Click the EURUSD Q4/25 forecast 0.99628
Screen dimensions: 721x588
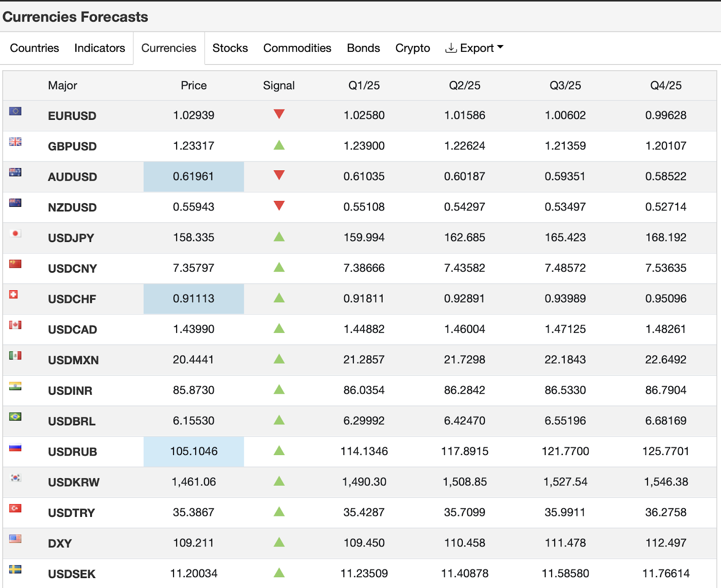tap(666, 115)
